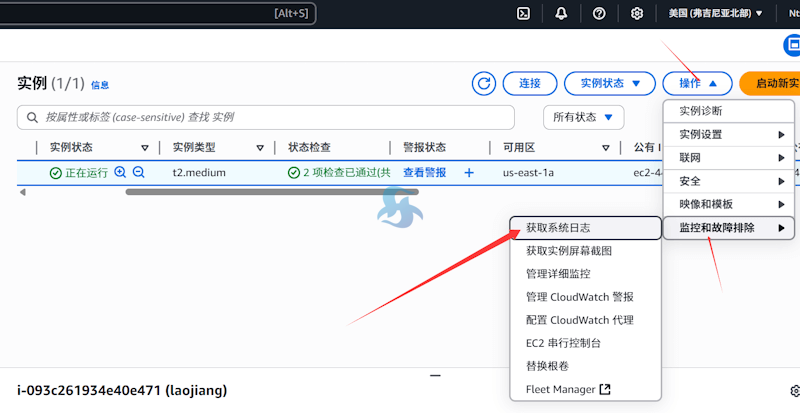This screenshot has width=800, height=413.
Task: Click the left scroll arrow of the table
Action: 22,192
